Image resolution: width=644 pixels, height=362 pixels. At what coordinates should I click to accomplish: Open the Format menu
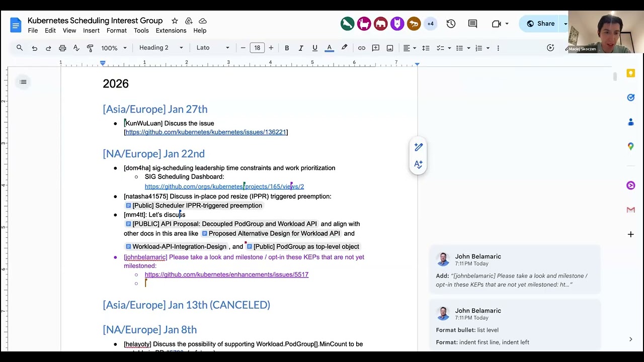(x=117, y=31)
